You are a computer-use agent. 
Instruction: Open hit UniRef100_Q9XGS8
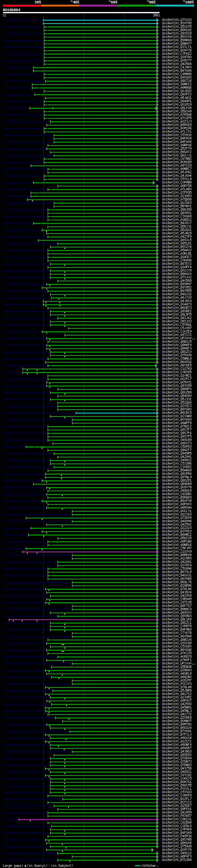(176, 33)
